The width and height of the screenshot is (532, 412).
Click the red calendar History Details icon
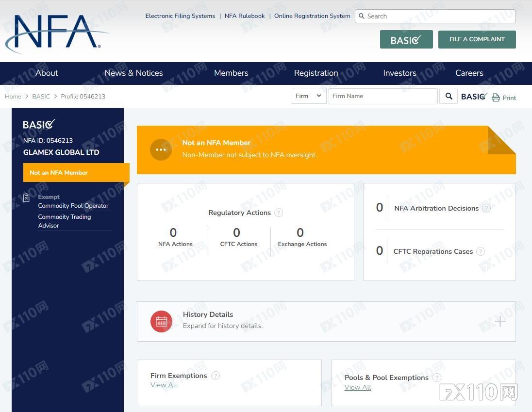click(161, 321)
